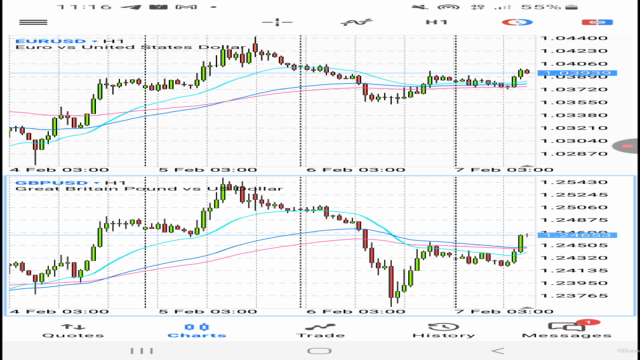Open the History tab

click(444, 331)
